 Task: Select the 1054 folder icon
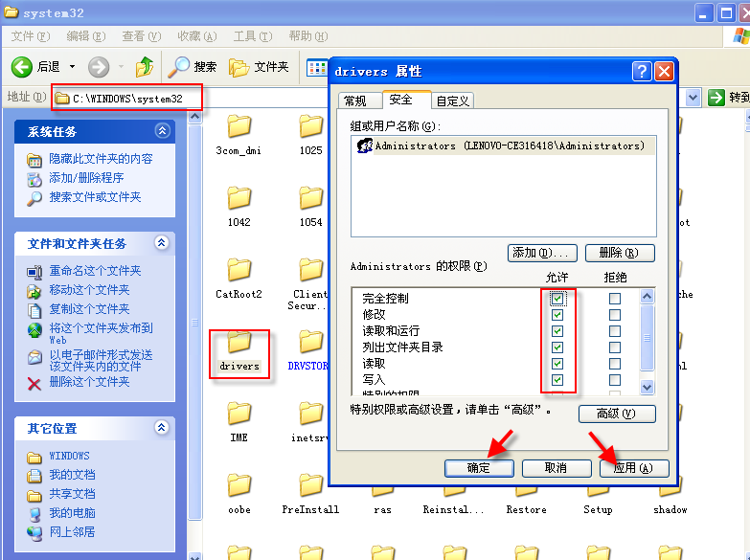coord(310,198)
